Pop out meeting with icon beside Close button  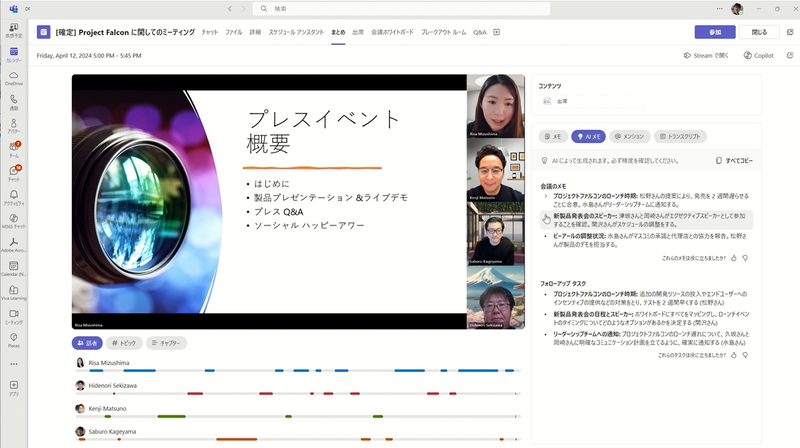(790, 32)
